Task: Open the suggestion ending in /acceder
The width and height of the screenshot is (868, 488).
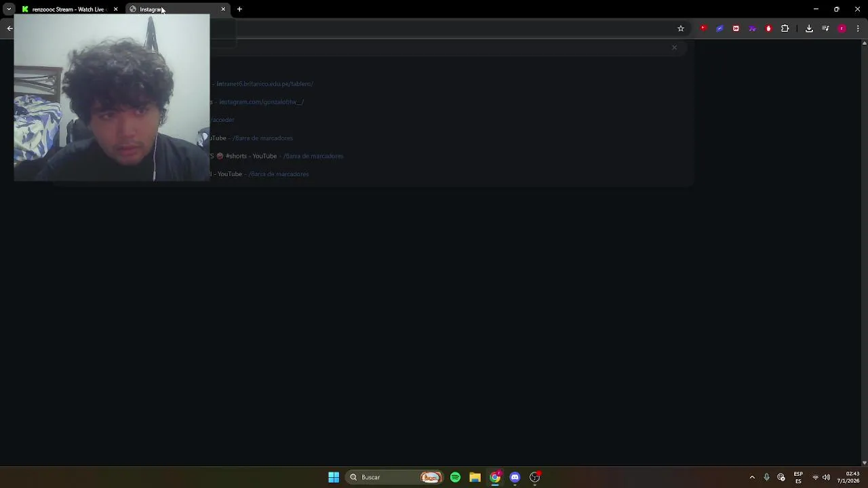Action: coord(222,120)
